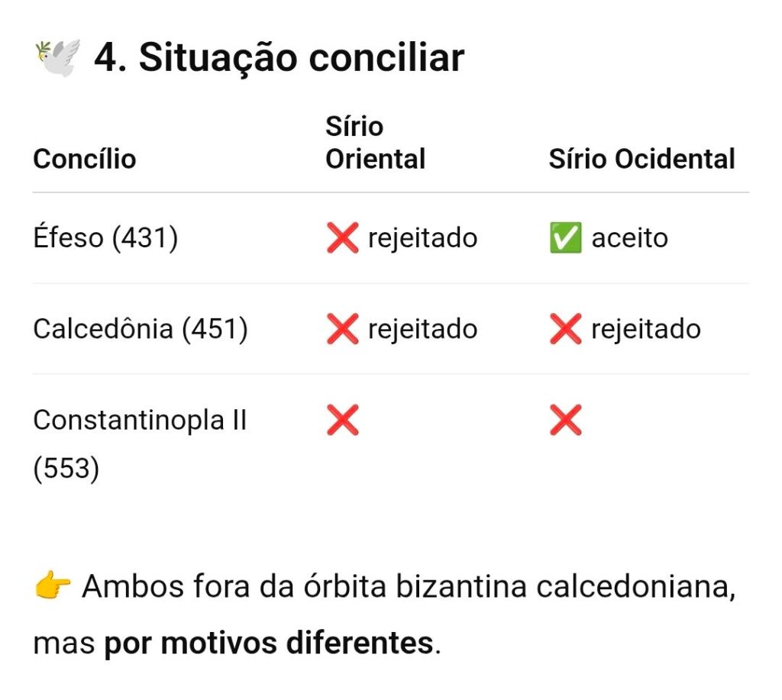Click Calcedônia's rejeitado under Sírio Ocidental
The width and height of the screenshot is (782, 700).
click(x=645, y=329)
